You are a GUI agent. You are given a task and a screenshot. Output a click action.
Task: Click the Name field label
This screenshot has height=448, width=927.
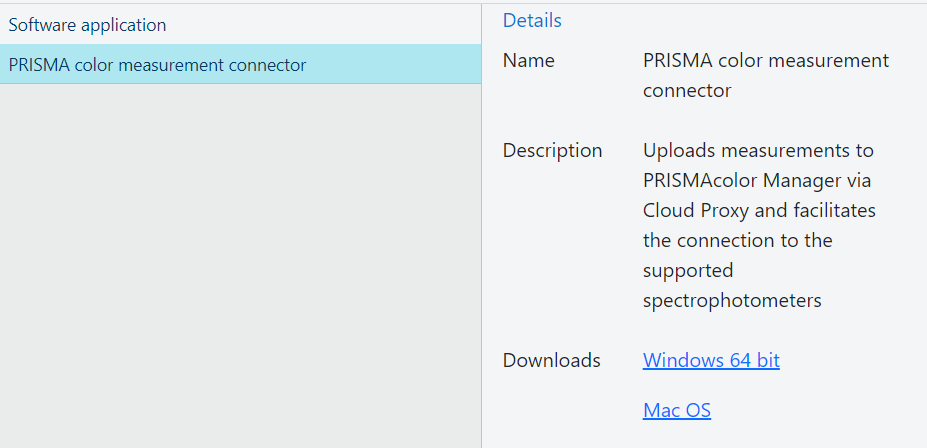pyautogui.click(x=528, y=60)
